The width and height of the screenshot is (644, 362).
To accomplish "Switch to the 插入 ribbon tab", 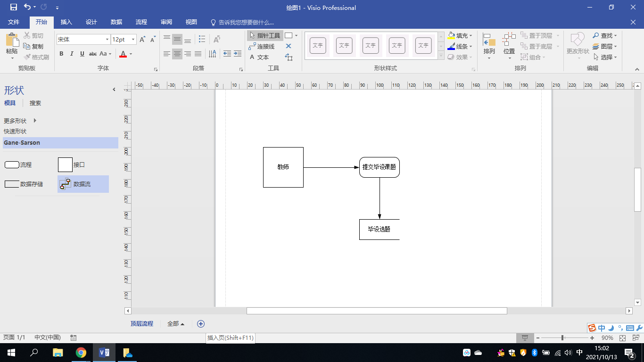I will click(x=66, y=22).
